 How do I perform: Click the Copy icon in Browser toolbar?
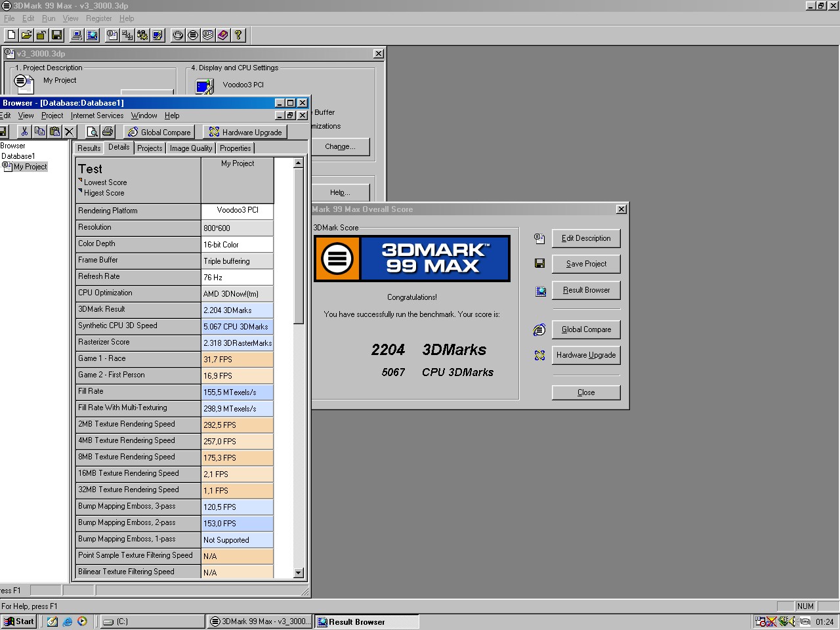coord(39,132)
